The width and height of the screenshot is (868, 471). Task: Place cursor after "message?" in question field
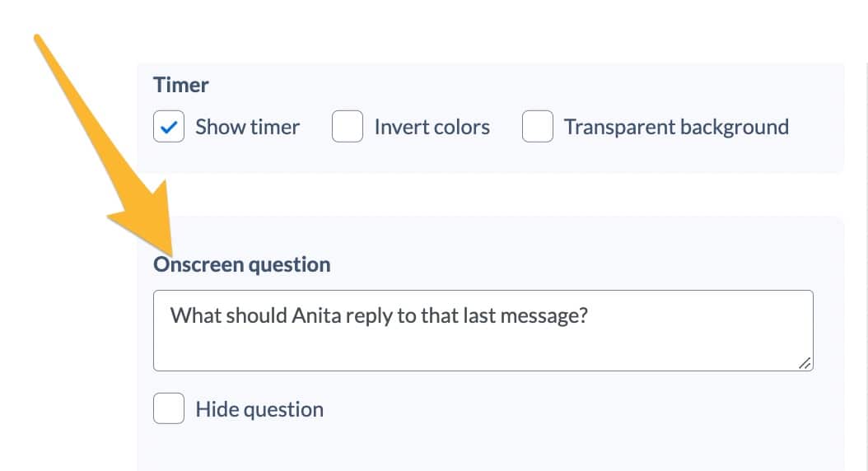tap(589, 316)
